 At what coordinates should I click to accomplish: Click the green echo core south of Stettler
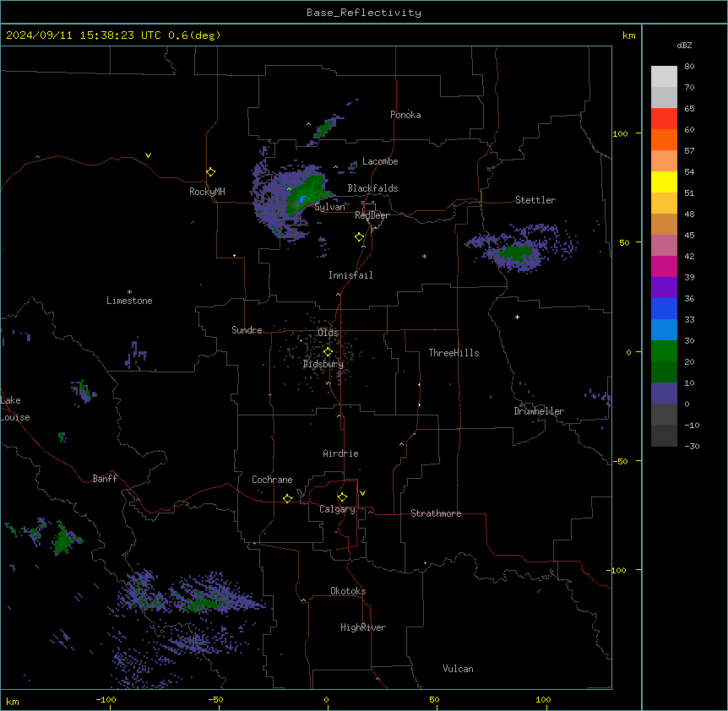[514, 253]
